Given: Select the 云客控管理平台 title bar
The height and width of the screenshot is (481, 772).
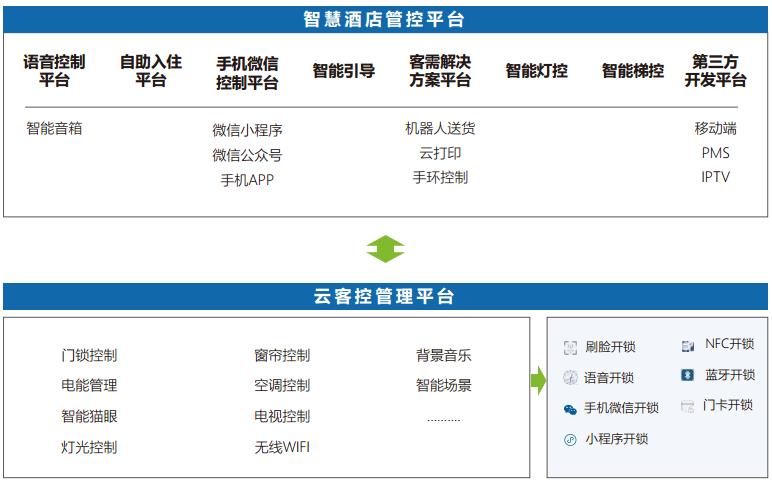Looking at the screenshot, I should coord(385,296).
